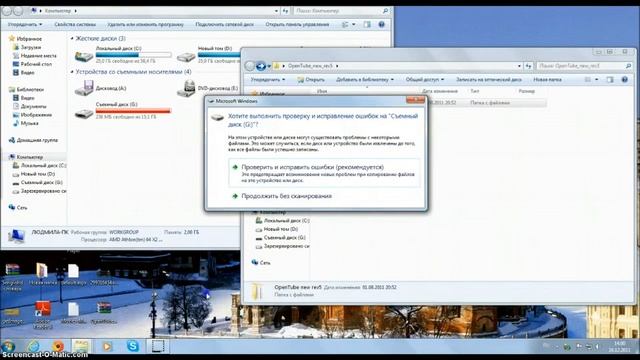
Task: Click Открыть панель управления
Action: point(297,24)
